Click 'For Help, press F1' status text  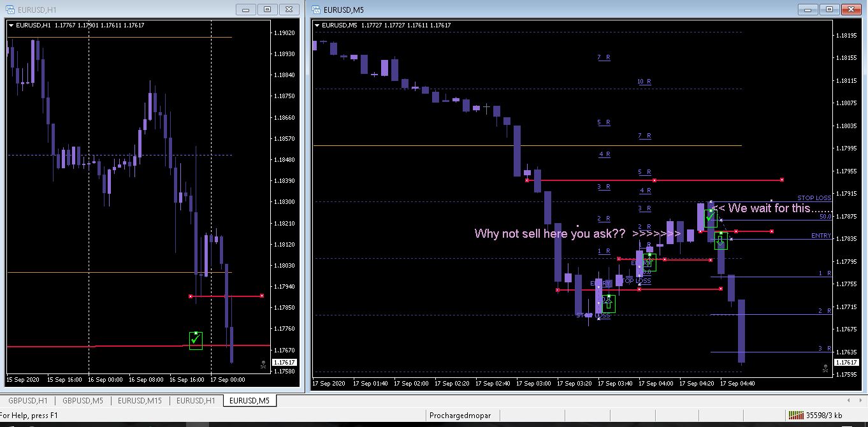(x=29, y=416)
